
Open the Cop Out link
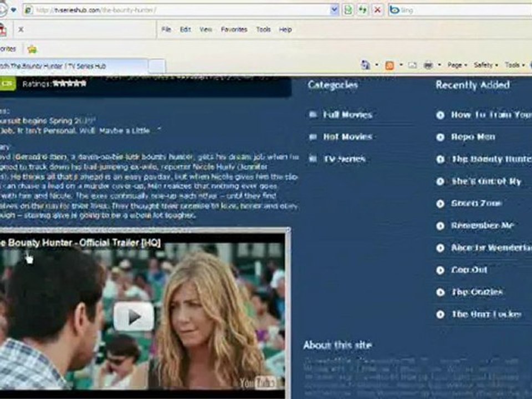click(x=469, y=270)
